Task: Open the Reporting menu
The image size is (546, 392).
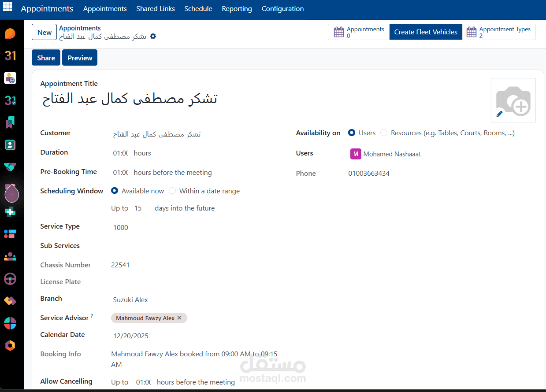Action: coord(237,8)
